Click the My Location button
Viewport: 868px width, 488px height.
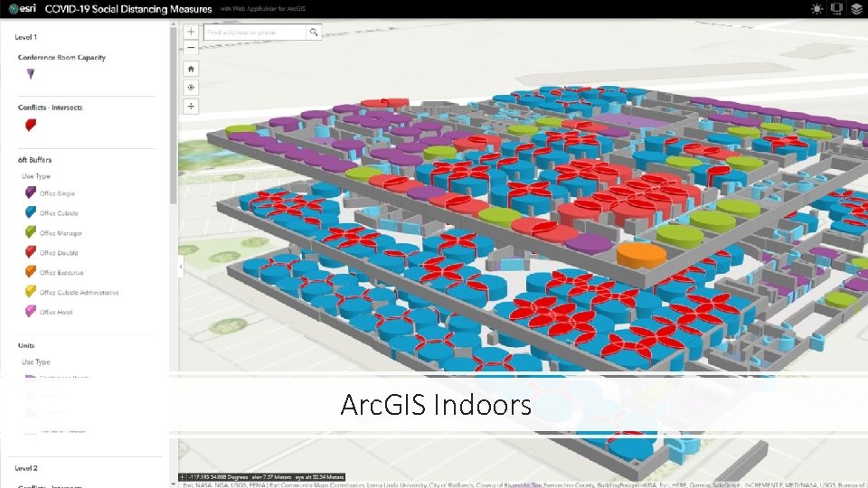(191, 88)
